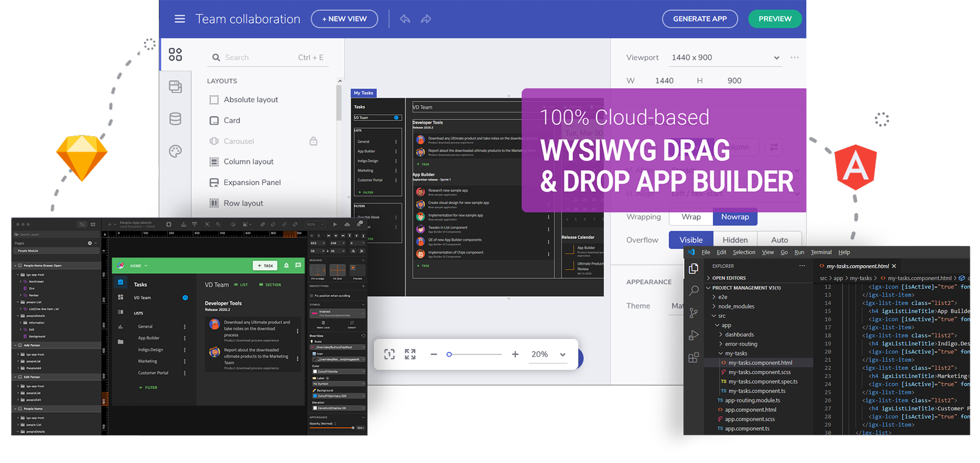Select the Nowrap wrapping option

(735, 217)
